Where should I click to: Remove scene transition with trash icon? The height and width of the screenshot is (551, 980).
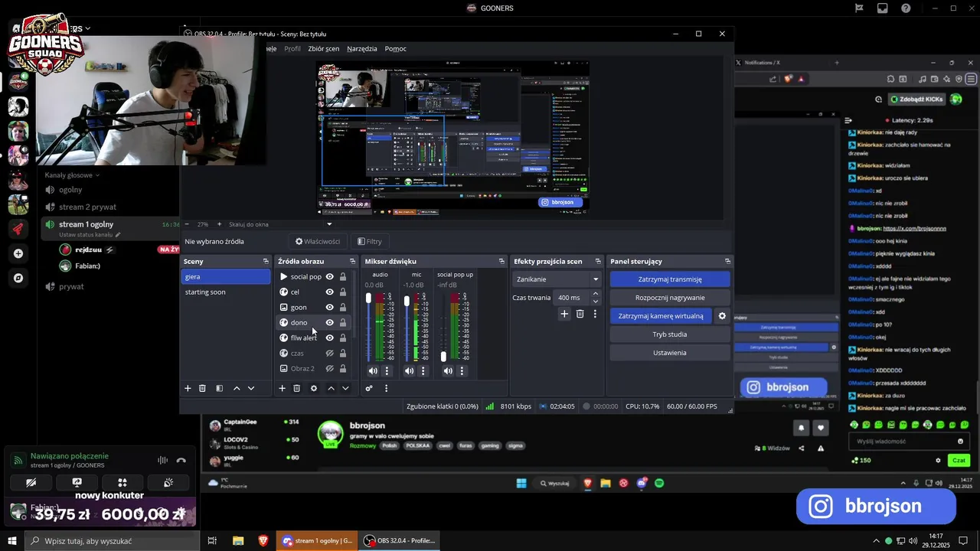click(580, 314)
